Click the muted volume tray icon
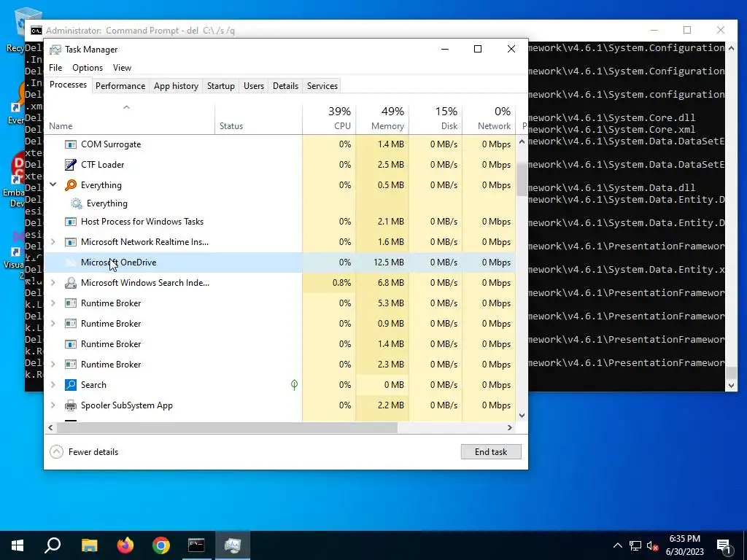Screen dimensions: 747x560 tap(653, 545)
